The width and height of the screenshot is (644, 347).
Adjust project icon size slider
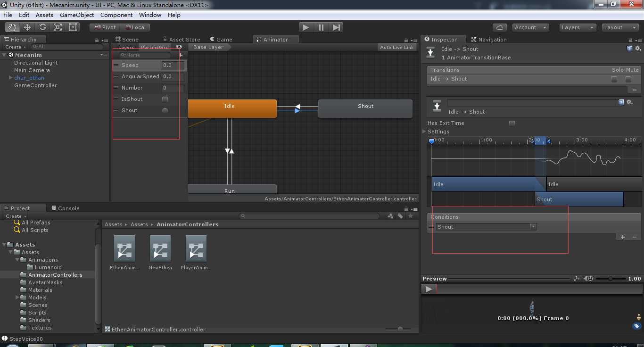tap(400, 329)
